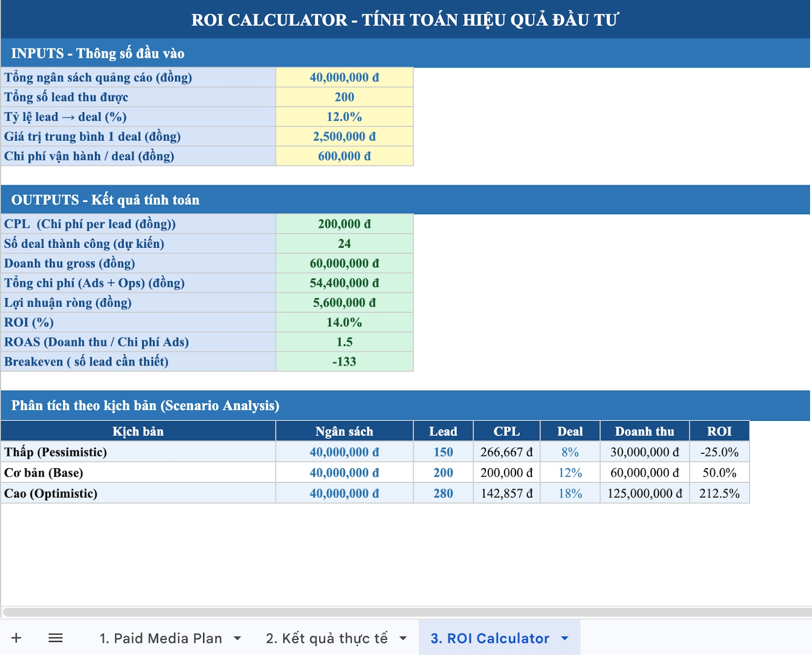Click the Pessimistic scenario lead value 150

coord(443,452)
